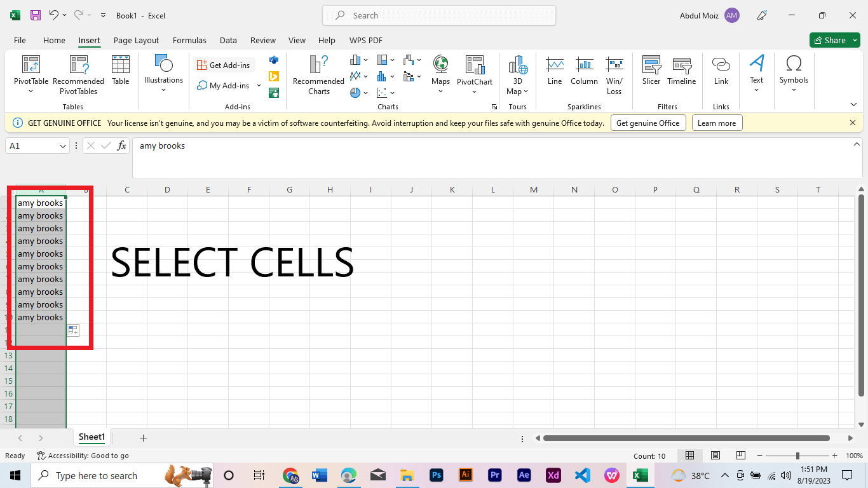The image size is (868, 488).
Task: Adjust the zoom slider
Action: point(796,455)
